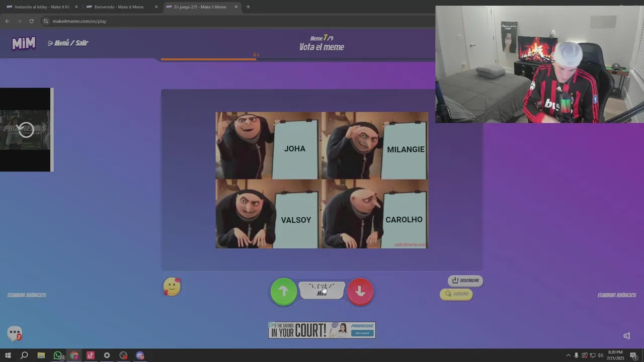This screenshot has height=362, width=644.
Task: Open WhatsApp from the taskbar
Action: (x=58, y=355)
